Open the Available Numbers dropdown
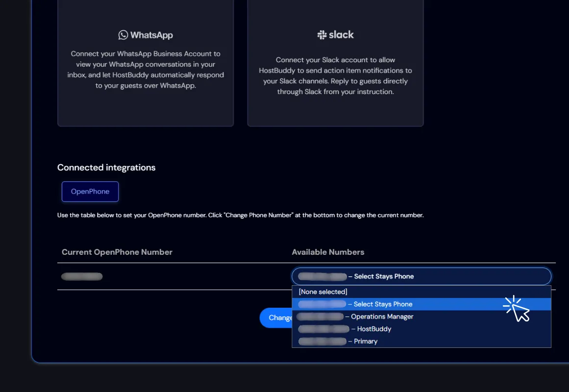The height and width of the screenshot is (392, 569). point(421,276)
